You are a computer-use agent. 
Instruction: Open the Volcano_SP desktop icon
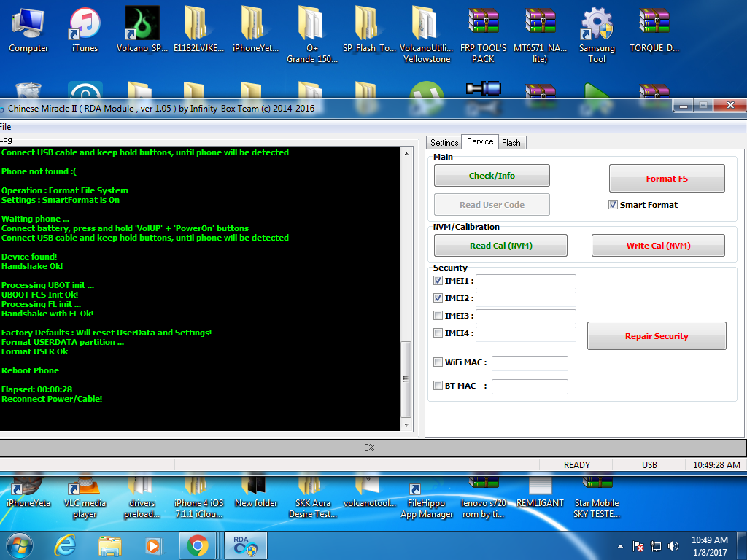(x=142, y=29)
